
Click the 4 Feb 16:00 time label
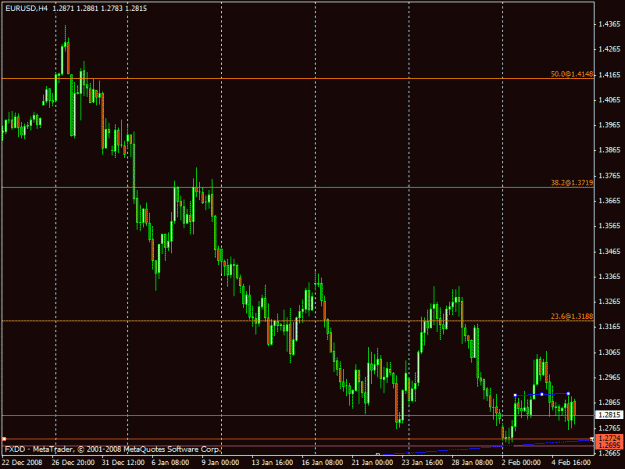click(x=571, y=462)
